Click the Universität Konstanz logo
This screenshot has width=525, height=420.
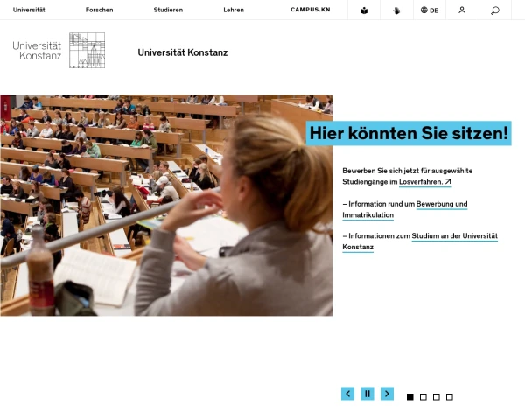click(x=59, y=50)
